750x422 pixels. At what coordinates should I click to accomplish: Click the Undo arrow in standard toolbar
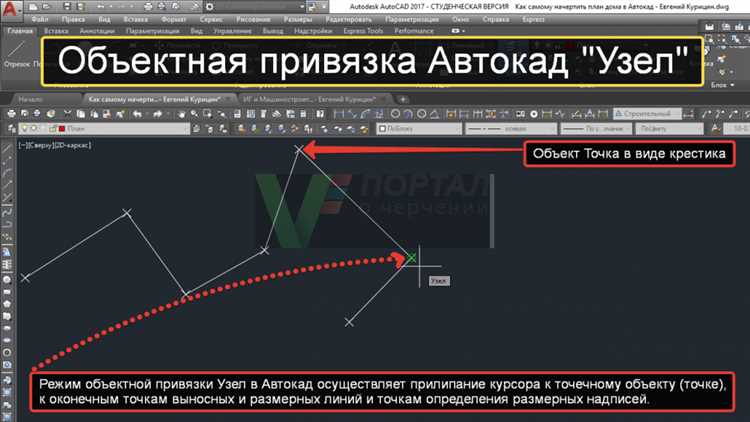[138, 114]
